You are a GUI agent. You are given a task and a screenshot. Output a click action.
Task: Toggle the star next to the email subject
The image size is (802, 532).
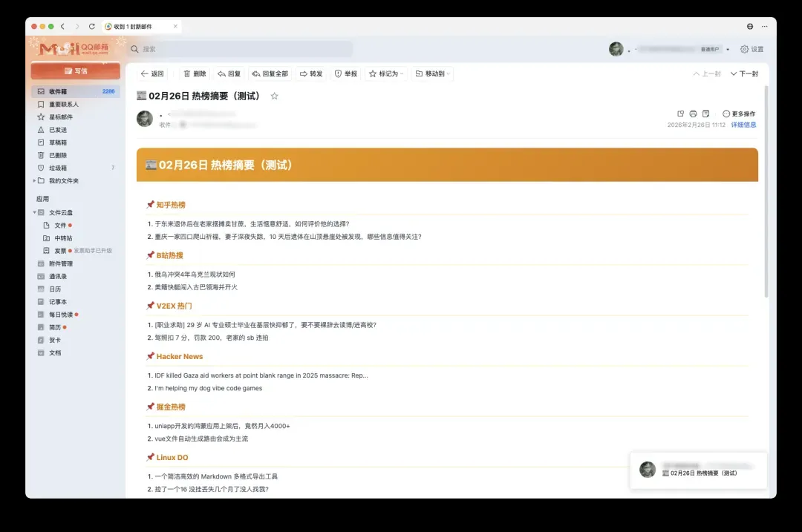pyautogui.click(x=274, y=96)
